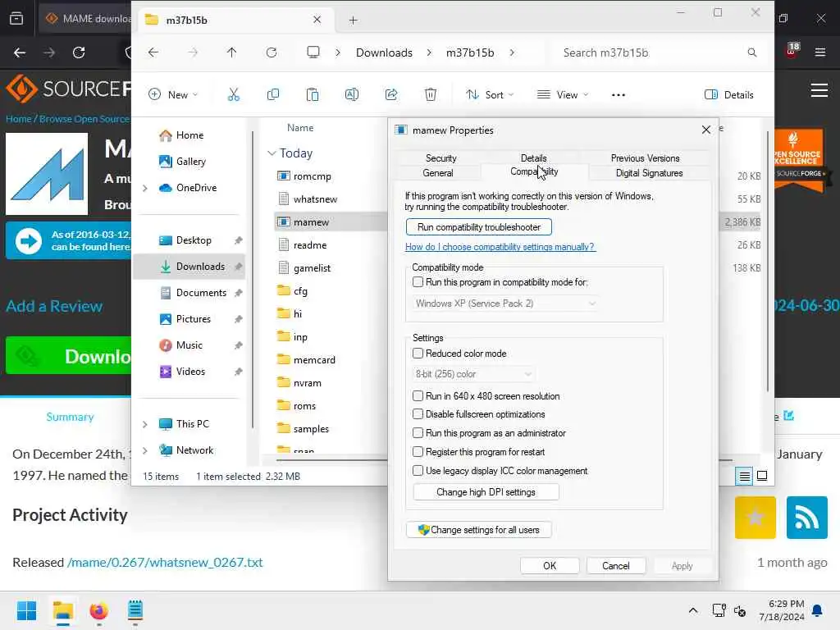The height and width of the screenshot is (630, 840).
Task: Click Run compatibility troubleshooter button
Action: [x=479, y=227]
